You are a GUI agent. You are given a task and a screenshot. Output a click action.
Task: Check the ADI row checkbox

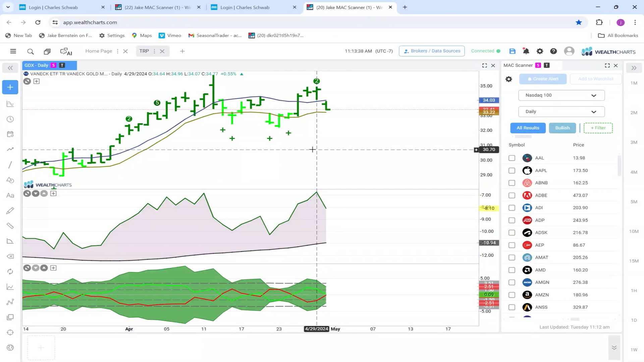pyautogui.click(x=512, y=208)
